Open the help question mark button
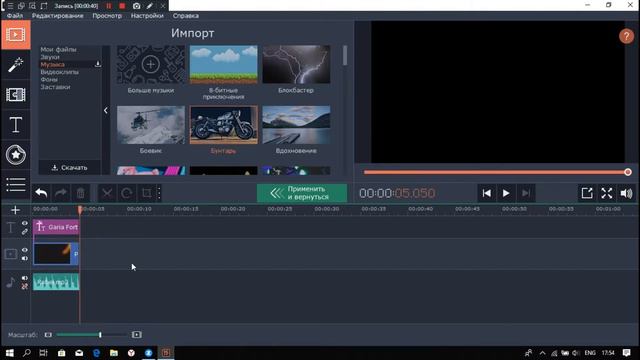The width and height of the screenshot is (640, 360). point(626,36)
